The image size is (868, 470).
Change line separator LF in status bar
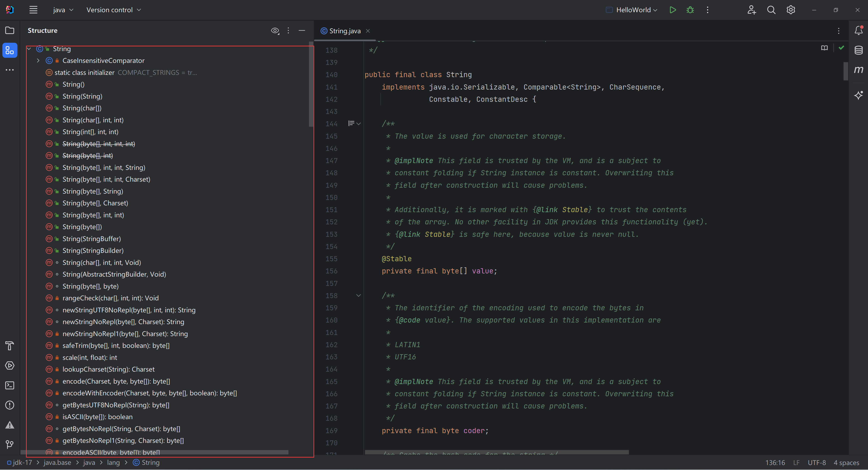(x=796, y=463)
